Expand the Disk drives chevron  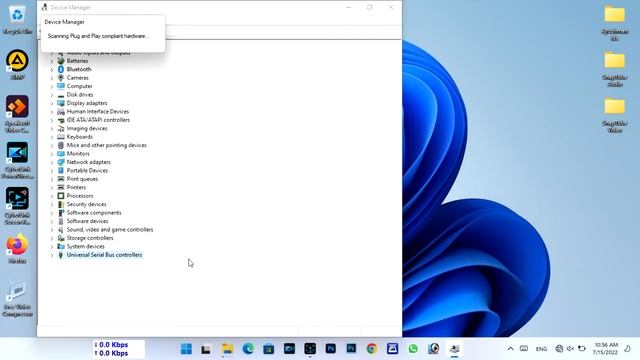click(x=52, y=95)
